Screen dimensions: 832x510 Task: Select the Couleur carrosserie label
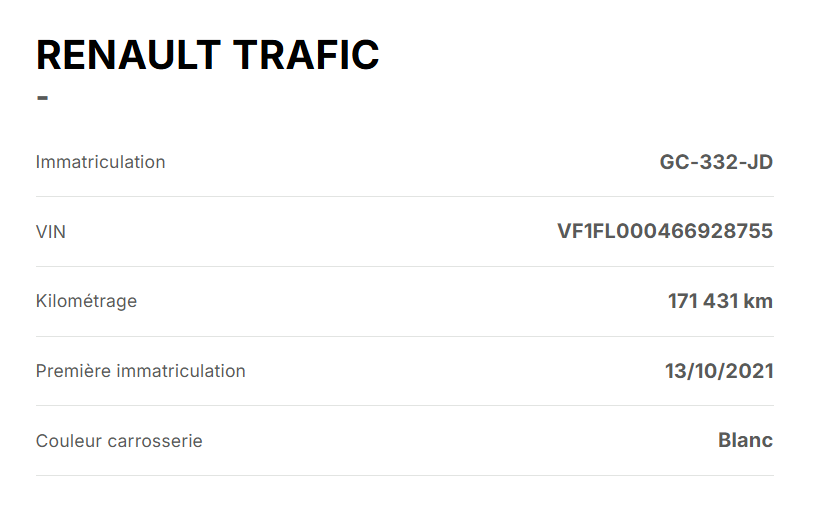[119, 441]
